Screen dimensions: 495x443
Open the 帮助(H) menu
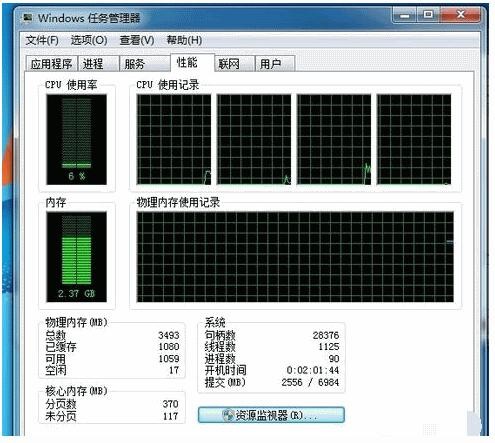pos(184,40)
